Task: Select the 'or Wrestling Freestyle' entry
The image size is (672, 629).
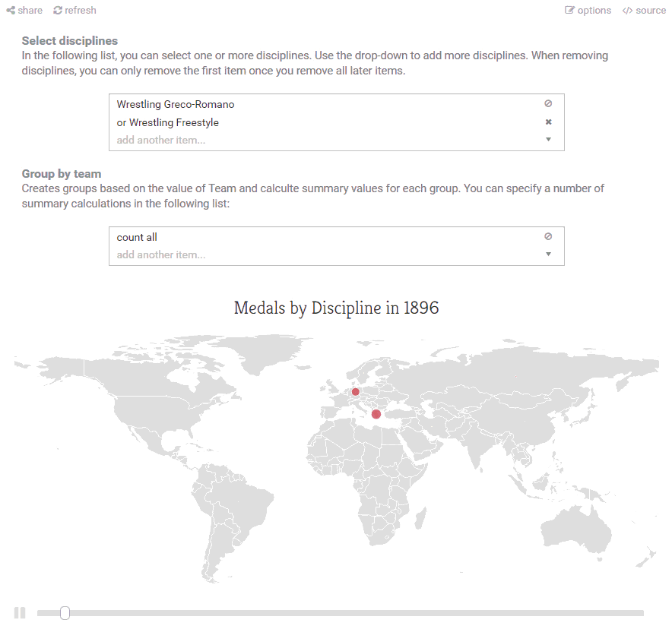Action: (x=167, y=122)
